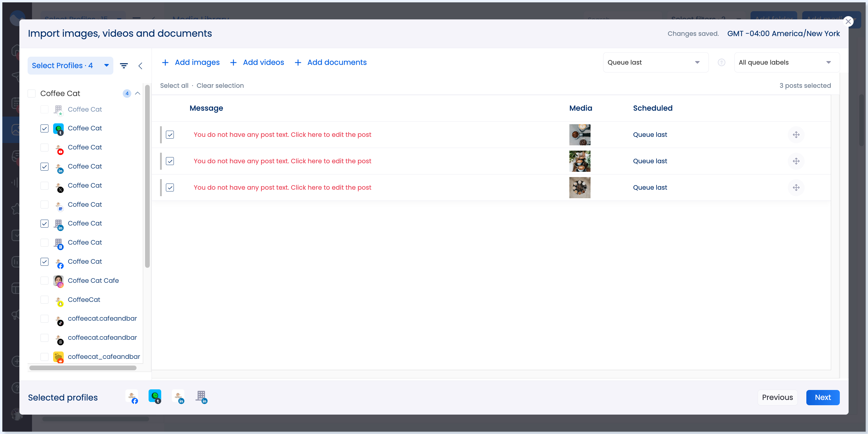Click the Instagram Coffee Cat Cafe avatar

[x=59, y=281]
